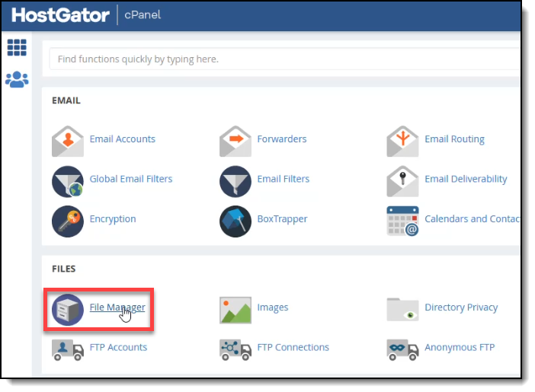Click the File Manager cabinet icon

click(x=68, y=309)
